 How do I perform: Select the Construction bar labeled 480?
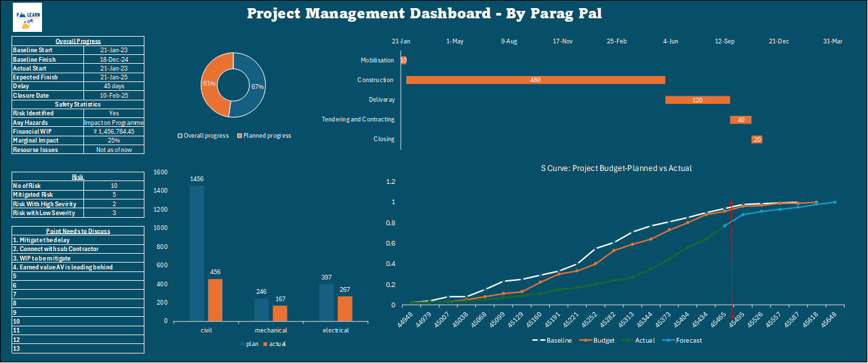[x=535, y=80]
